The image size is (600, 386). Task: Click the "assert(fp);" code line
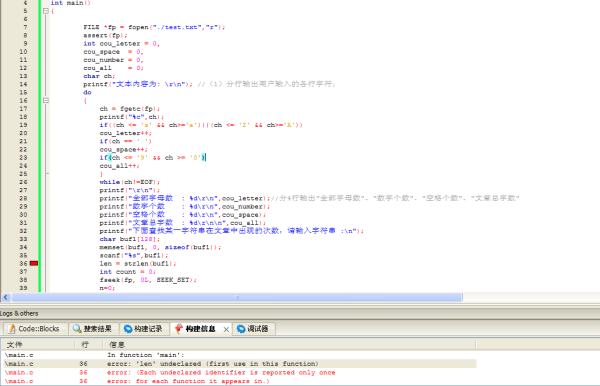point(105,36)
